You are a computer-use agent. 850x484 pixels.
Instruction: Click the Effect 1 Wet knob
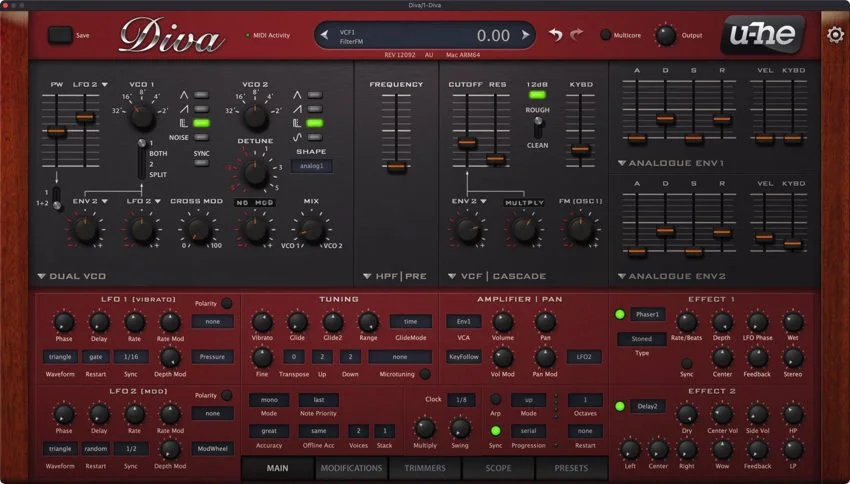(x=793, y=322)
